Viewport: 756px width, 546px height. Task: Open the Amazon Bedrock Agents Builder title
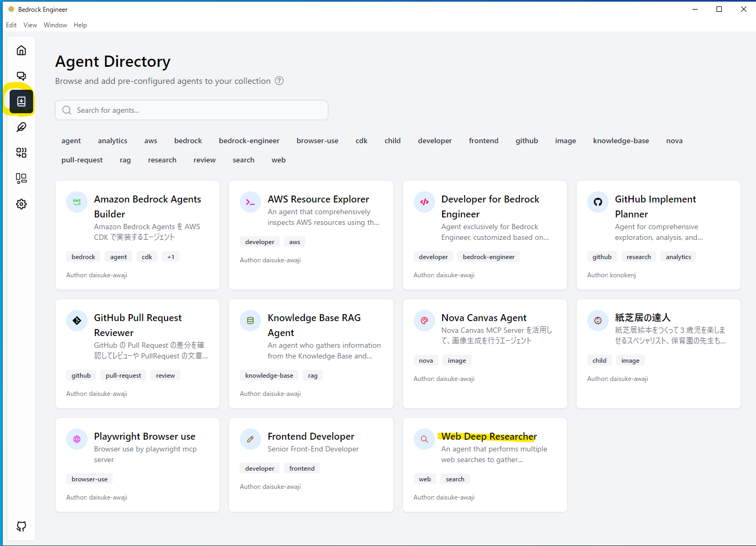[x=147, y=206]
